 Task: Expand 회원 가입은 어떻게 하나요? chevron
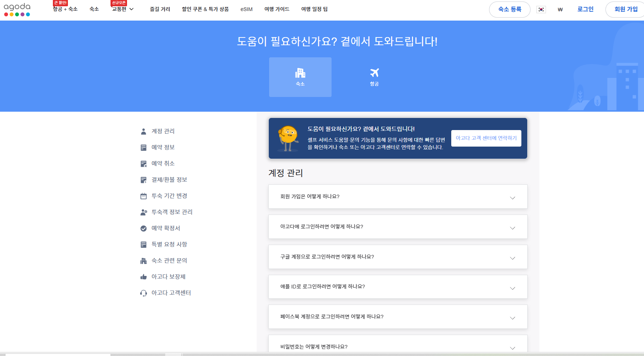[x=513, y=198]
